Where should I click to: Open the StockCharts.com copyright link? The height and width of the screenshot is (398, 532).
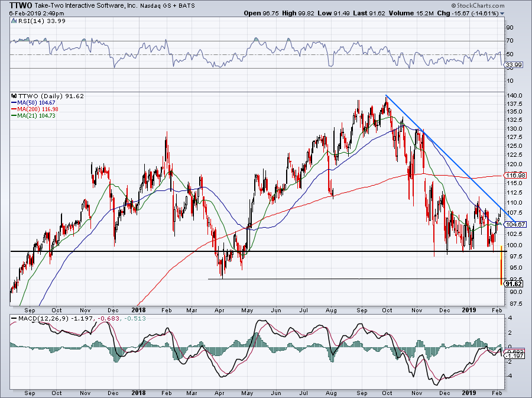pos(478,5)
